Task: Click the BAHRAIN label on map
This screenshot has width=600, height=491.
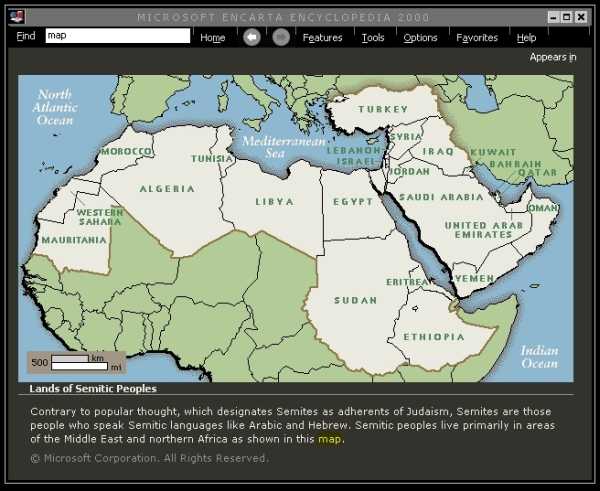Action: pyautogui.click(x=515, y=164)
